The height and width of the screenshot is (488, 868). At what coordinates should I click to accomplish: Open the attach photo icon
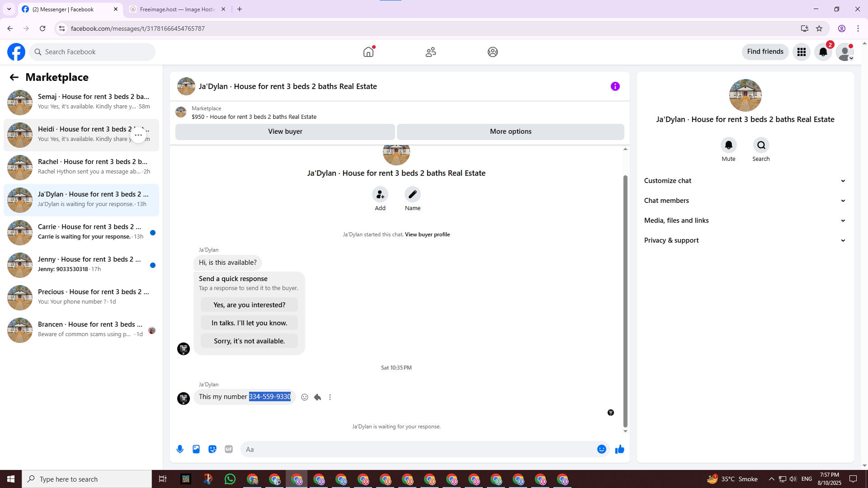(x=196, y=449)
